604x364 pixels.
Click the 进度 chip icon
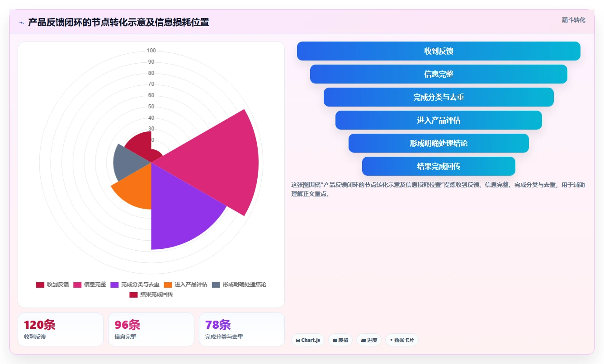coord(363,340)
